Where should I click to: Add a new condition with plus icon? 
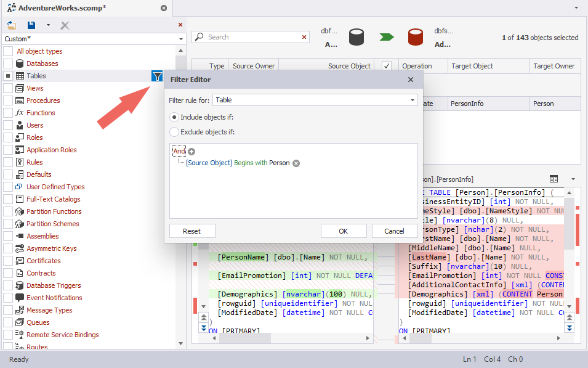[x=191, y=152]
